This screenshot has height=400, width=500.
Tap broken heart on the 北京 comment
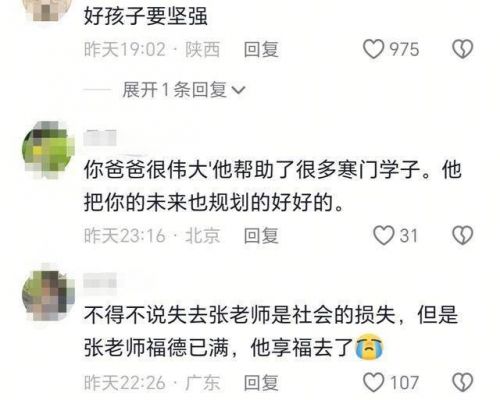pos(462,235)
